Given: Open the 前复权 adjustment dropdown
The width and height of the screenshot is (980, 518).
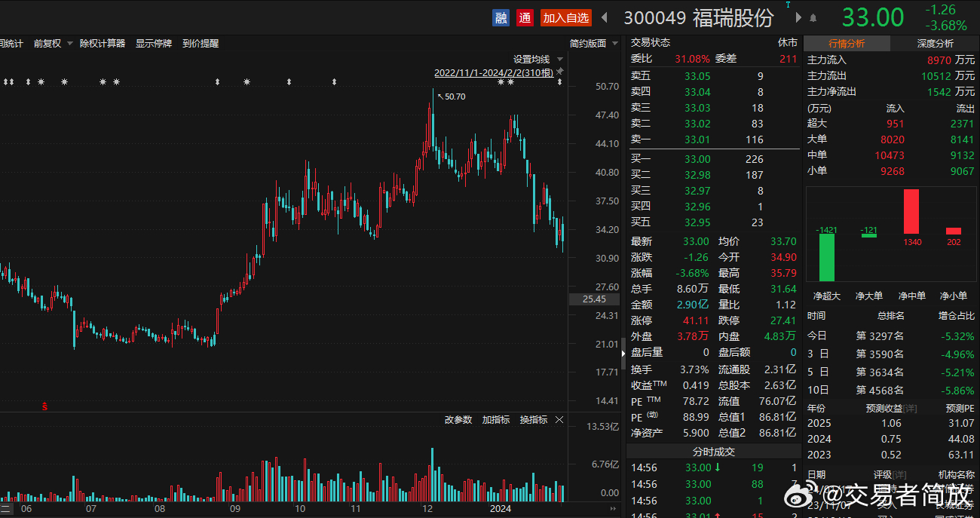Looking at the screenshot, I should click(x=53, y=44).
